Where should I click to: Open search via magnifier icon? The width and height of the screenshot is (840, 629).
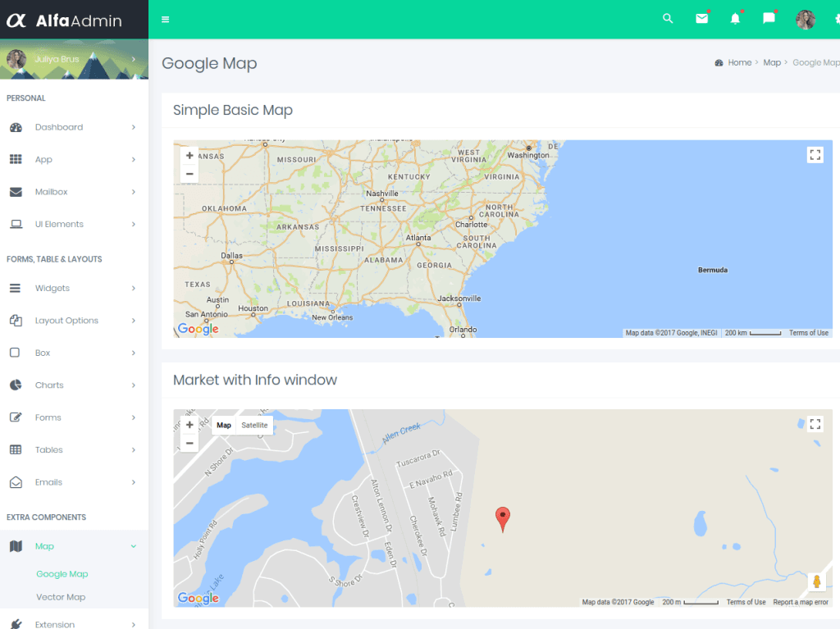668,19
